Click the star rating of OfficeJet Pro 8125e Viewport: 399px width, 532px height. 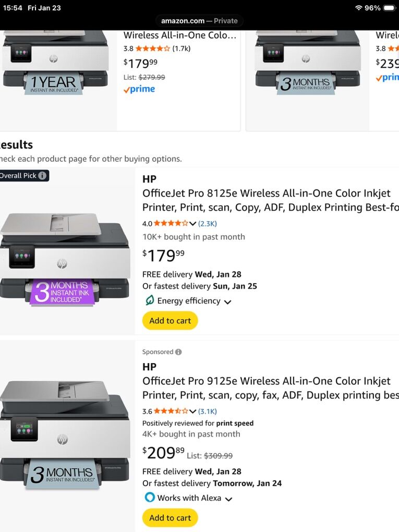tap(171, 224)
